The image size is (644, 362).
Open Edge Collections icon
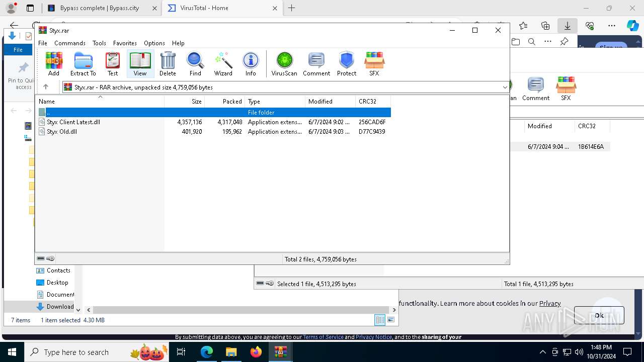point(545,26)
